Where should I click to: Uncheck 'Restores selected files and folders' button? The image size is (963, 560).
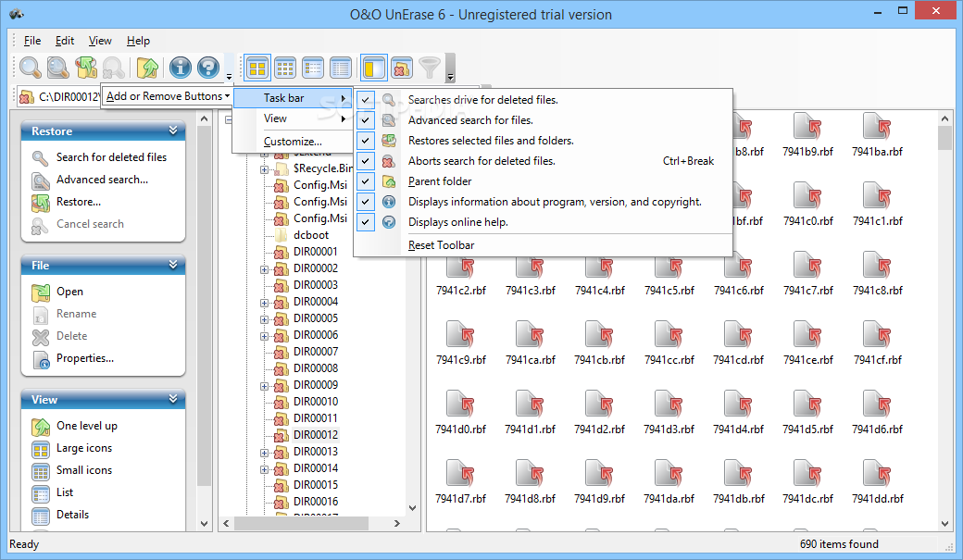point(366,141)
